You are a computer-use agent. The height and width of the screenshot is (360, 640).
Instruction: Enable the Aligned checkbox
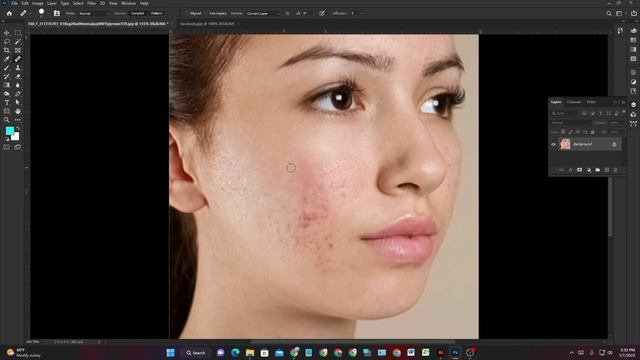coord(187,13)
